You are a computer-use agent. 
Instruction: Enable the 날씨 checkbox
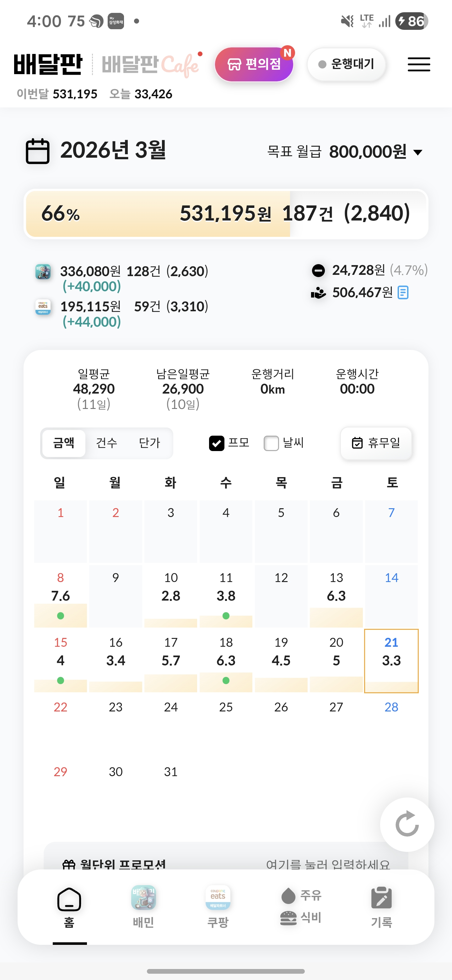coord(271,443)
